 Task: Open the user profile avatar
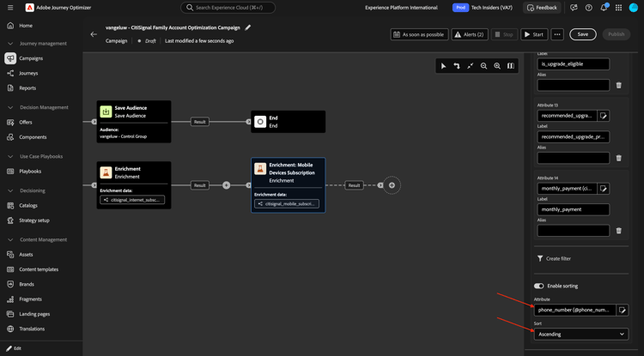(x=634, y=8)
